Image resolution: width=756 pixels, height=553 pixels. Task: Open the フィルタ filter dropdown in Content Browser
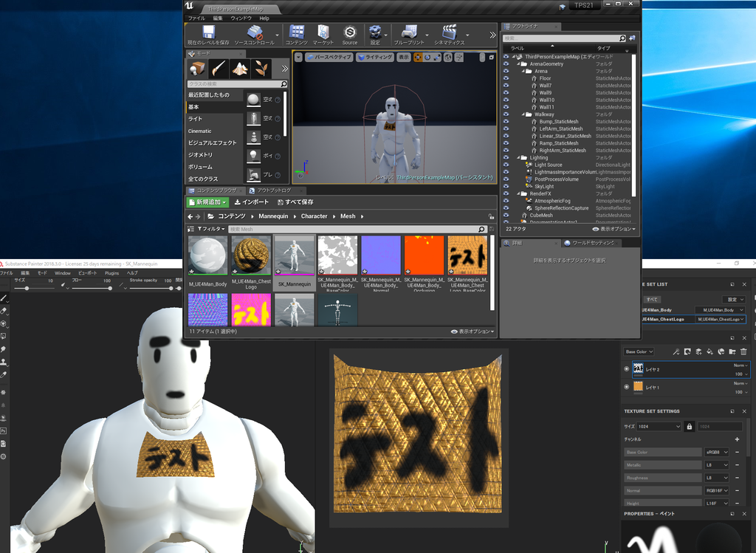click(x=210, y=229)
